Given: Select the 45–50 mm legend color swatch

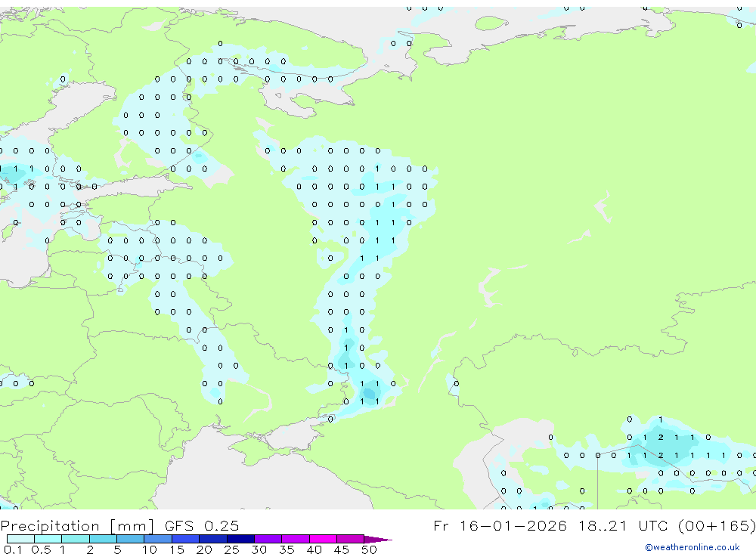Looking at the screenshot, I should [x=351, y=539].
